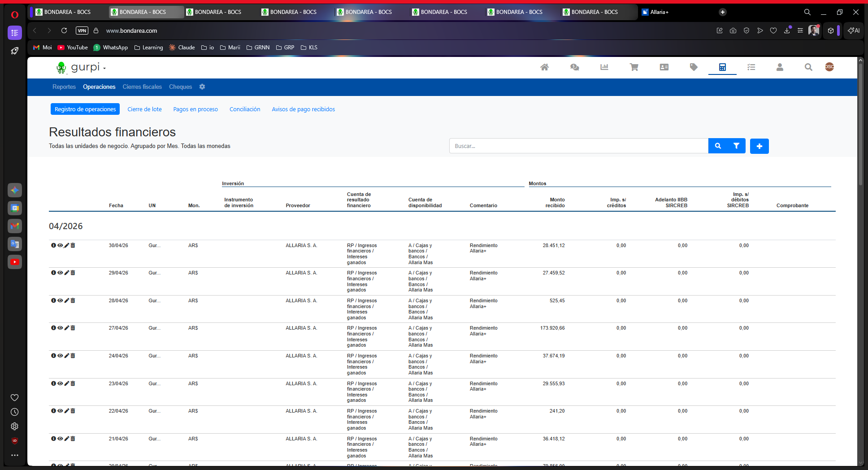The image size is (868, 470).
Task: Open the Cierre de lote link
Action: [144, 109]
